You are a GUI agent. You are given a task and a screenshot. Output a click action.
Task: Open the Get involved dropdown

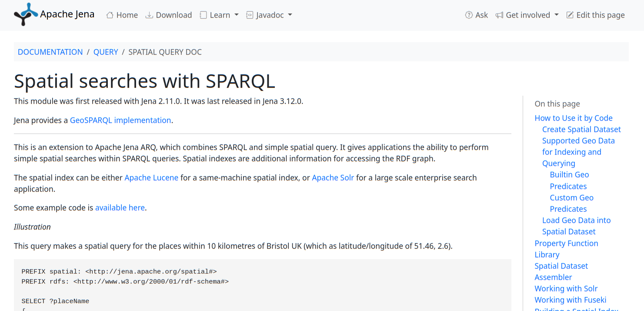pyautogui.click(x=527, y=15)
